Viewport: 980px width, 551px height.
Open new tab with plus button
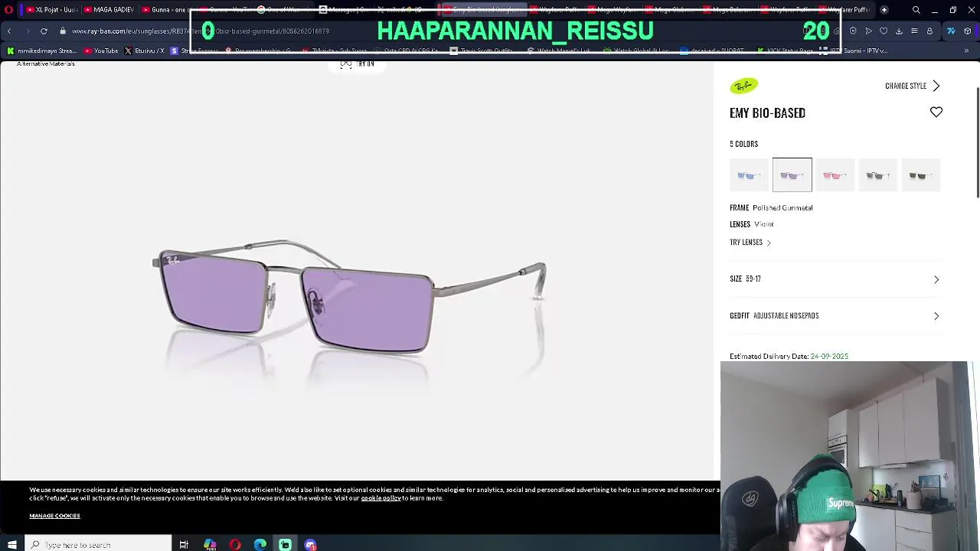[884, 10]
